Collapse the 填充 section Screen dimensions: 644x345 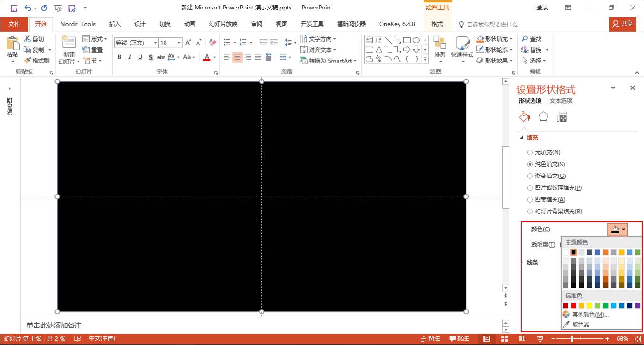pyautogui.click(x=529, y=138)
